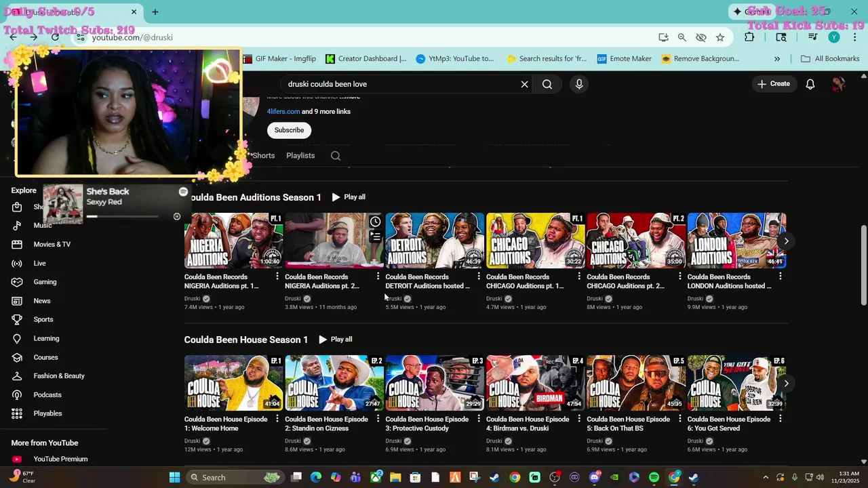Open options for DETROIT Auditions video
This screenshot has width=868, height=488.
pos(479,277)
